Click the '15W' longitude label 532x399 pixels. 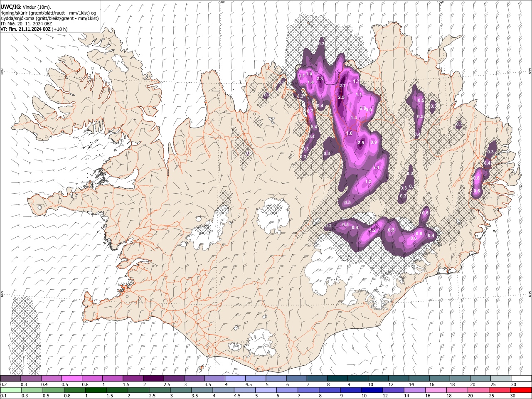point(440,2)
